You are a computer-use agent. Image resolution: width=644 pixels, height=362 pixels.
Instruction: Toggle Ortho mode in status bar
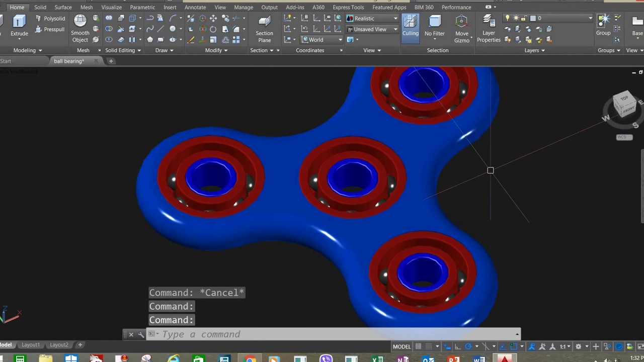coord(457,346)
